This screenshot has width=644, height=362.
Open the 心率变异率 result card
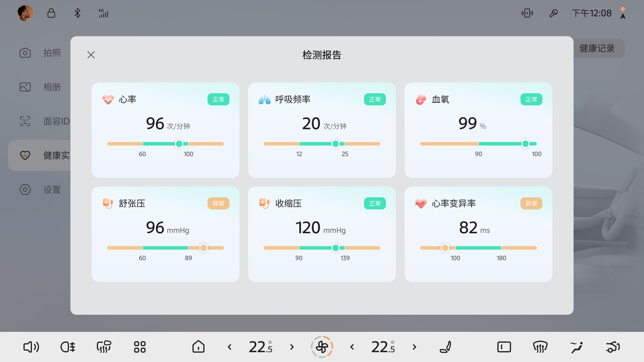[x=478, y=234]
